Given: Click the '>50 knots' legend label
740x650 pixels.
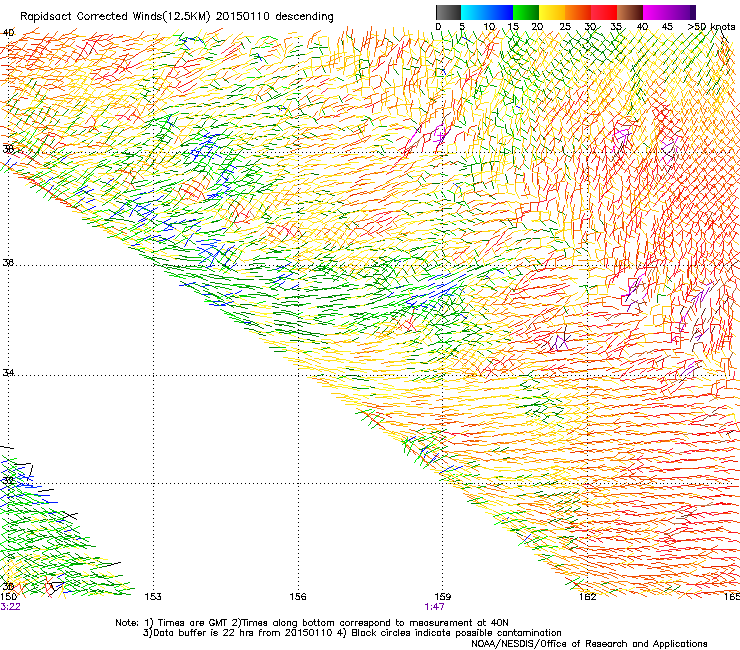Looking at the screenshot, I should point(711,26).
